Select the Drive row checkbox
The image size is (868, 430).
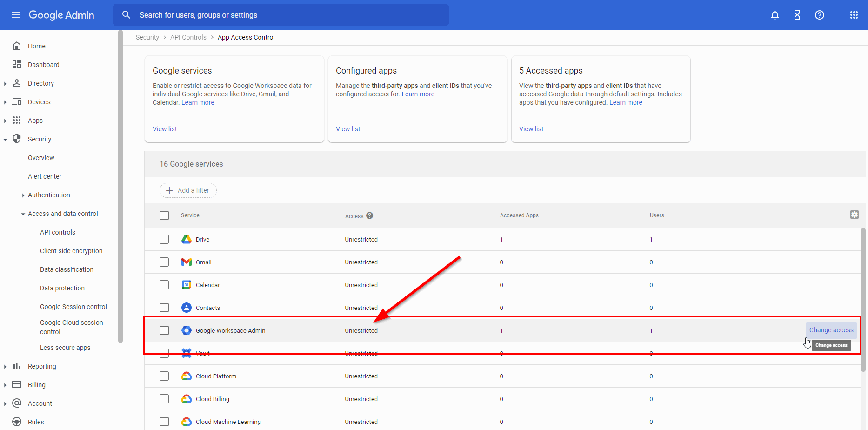[164, 239]
